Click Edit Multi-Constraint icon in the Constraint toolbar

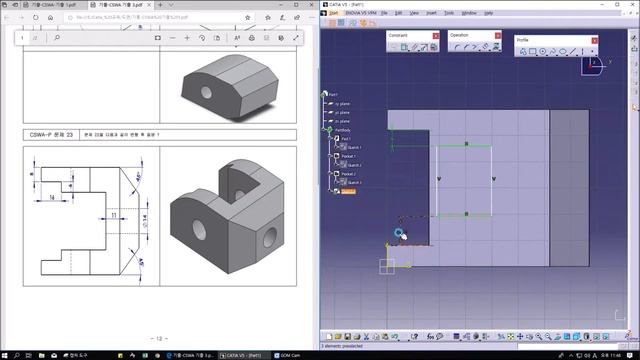[433, 47]
